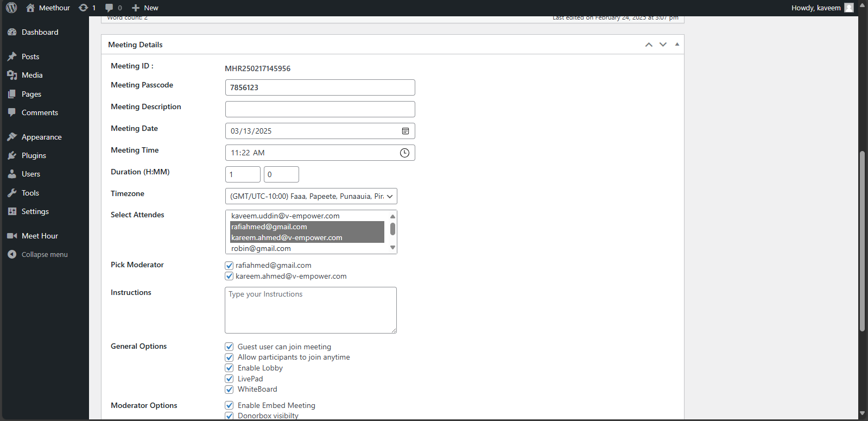Open the comments bubble icon in admin bar
The height and width of the screenshot is (421, 868).
coord(109,8)
